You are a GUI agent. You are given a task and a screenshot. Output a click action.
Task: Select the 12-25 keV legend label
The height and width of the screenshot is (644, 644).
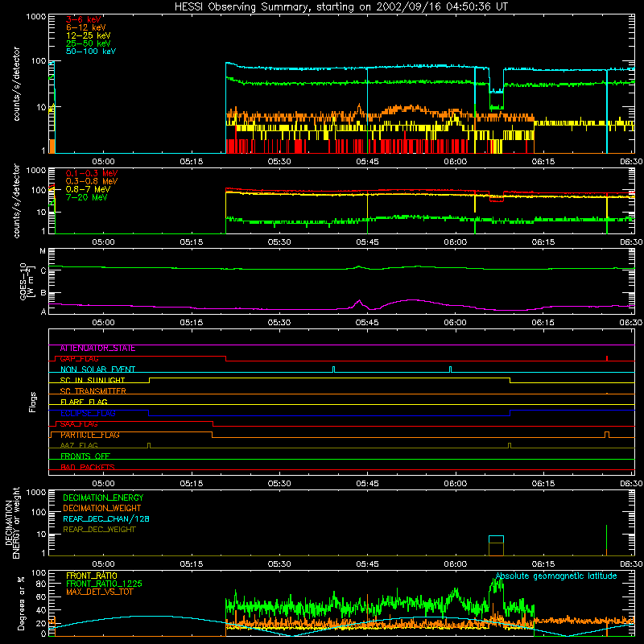pyautogui.click(x=89, y=35)
